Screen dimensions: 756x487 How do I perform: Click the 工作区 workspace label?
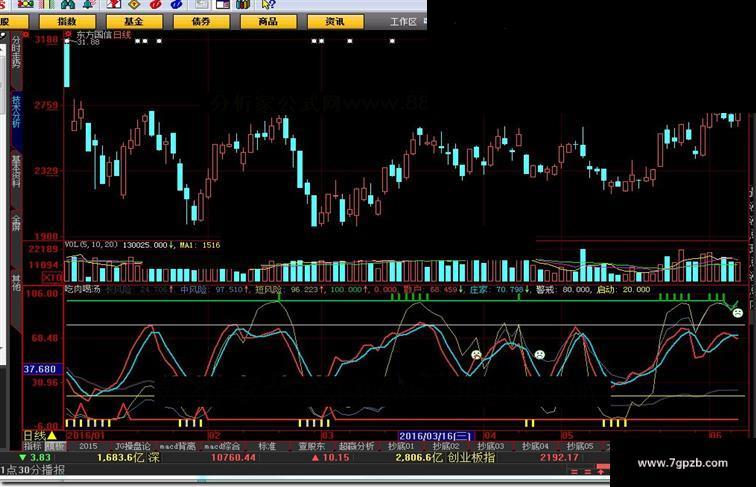tap(403, 22)
